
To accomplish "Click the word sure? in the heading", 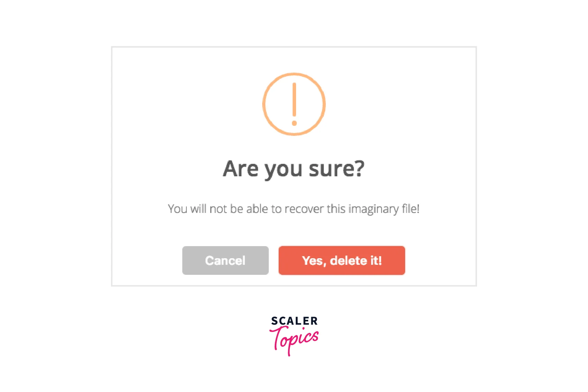I will (x=336, y=169).
